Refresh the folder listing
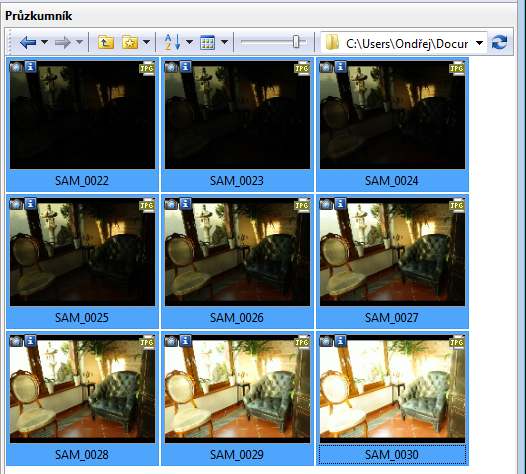 click(x=499, y=42)
